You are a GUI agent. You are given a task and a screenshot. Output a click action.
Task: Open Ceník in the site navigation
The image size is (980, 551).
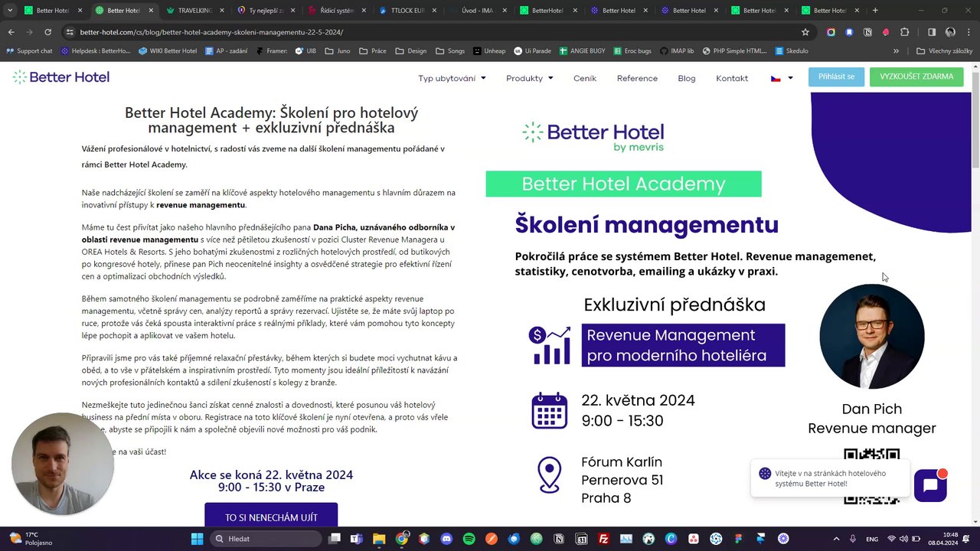[x=585, y=78]
